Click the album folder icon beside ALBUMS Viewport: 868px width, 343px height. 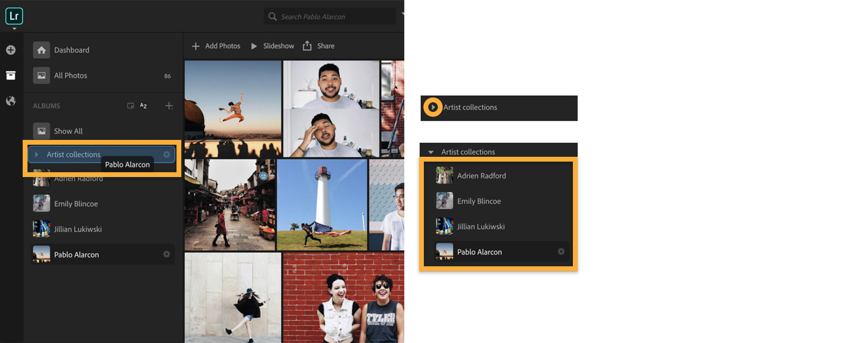(130, 106)
